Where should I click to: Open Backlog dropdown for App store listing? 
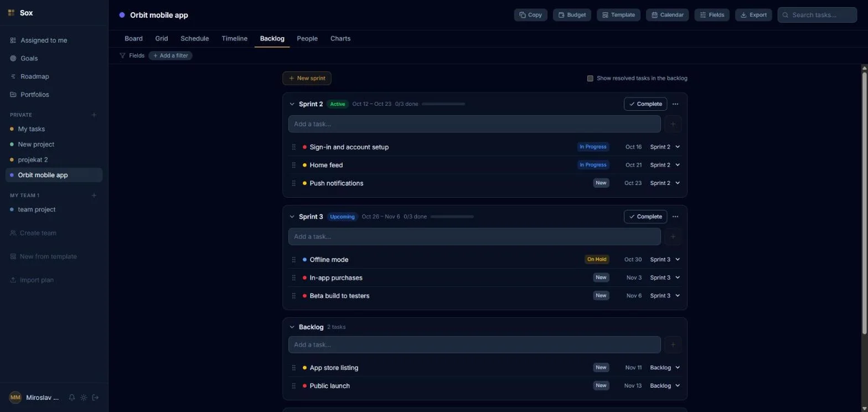[665, 368]
